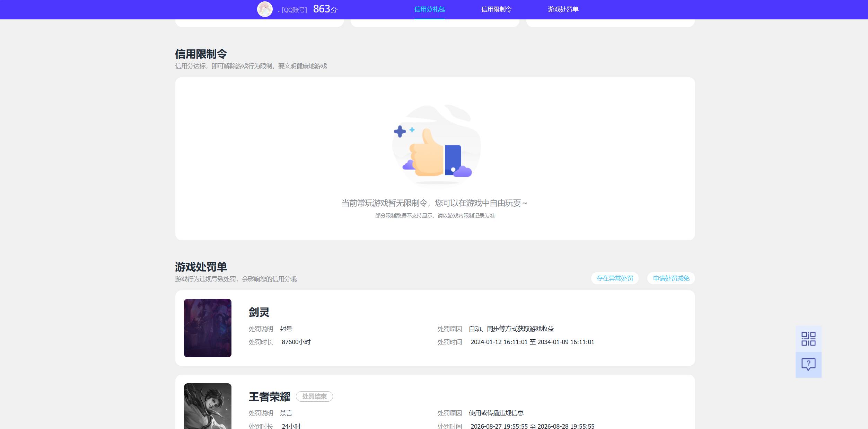Click the 2024-01-12 16:11:01 penalty time range
Viewport: 868px width, 429px height.
(x=533, y=342)
